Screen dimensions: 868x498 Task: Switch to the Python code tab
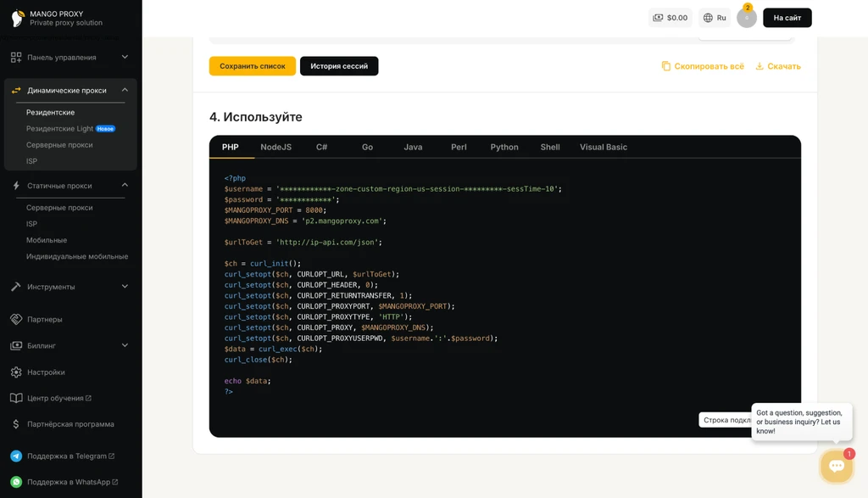[504, 147]
